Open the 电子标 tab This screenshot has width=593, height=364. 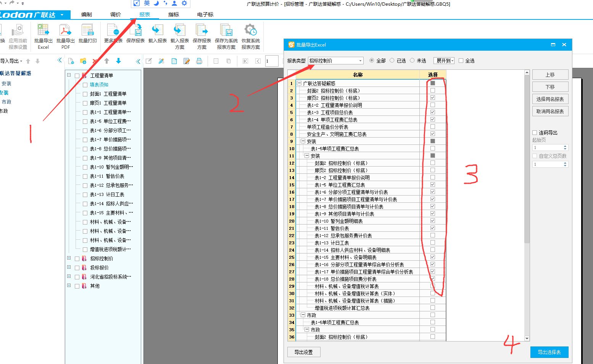point(205,14)
